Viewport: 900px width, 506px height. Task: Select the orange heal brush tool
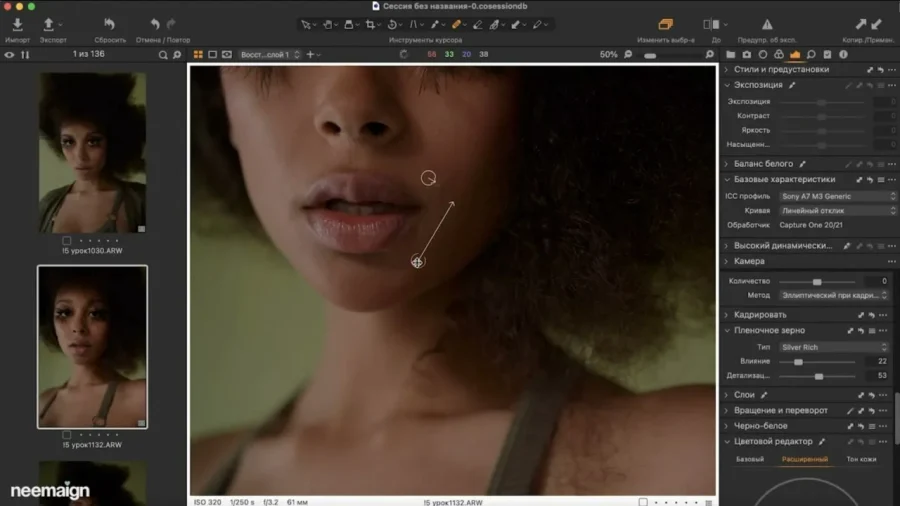click(x=456, y=25)
